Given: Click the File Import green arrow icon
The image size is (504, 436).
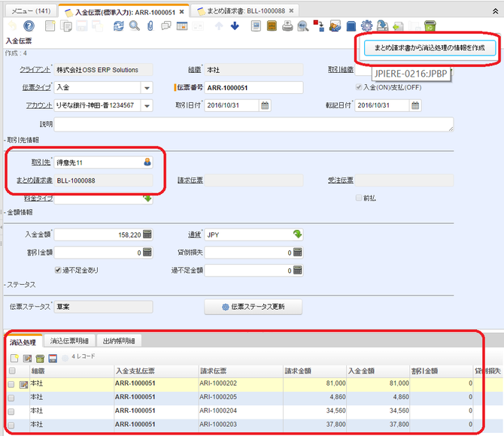Looking at the screenshot, I should (398, 26).
